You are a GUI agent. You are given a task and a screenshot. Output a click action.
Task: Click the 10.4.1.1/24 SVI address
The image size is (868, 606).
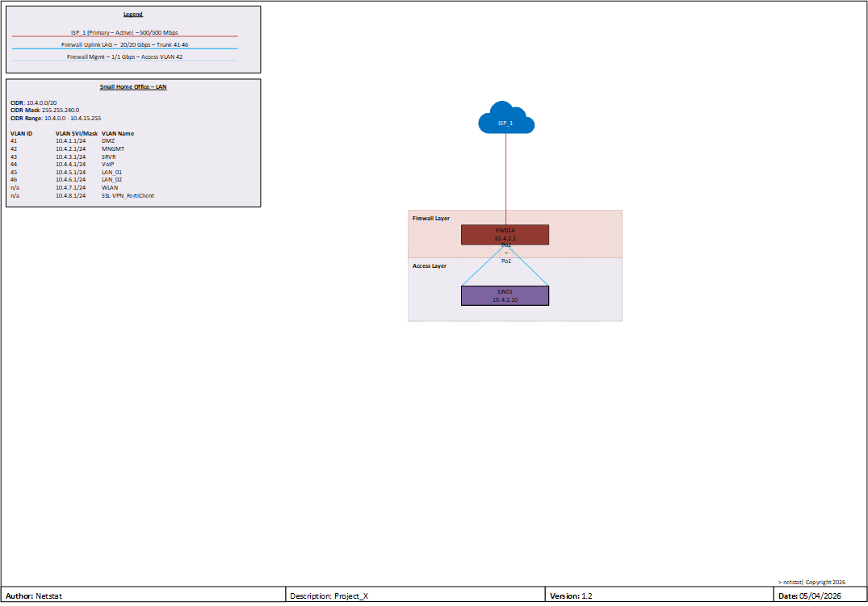[70, 141]
